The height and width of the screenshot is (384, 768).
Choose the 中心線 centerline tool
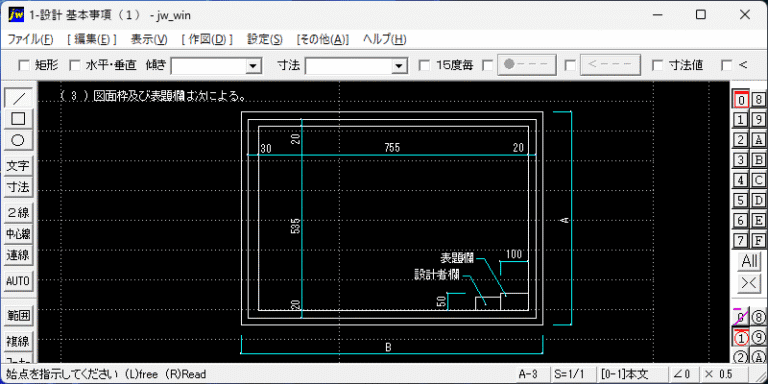pyautogui.click(x=18, y=234)
